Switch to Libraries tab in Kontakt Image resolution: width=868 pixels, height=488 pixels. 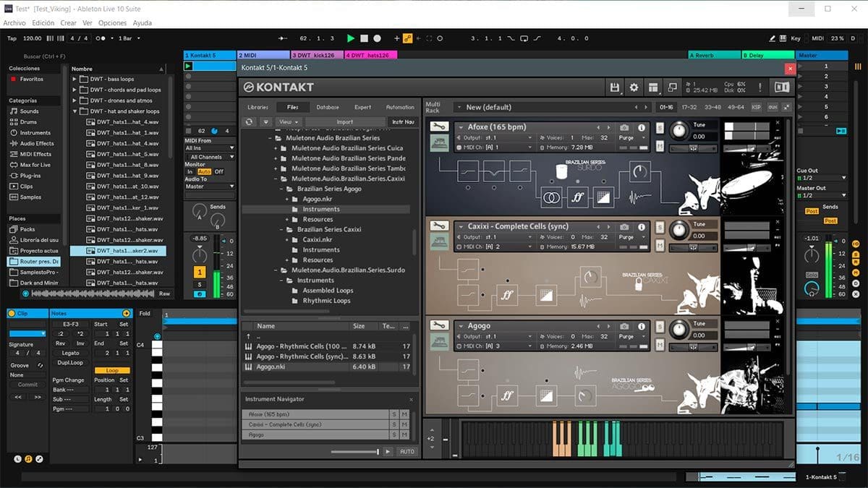(258, 107)
